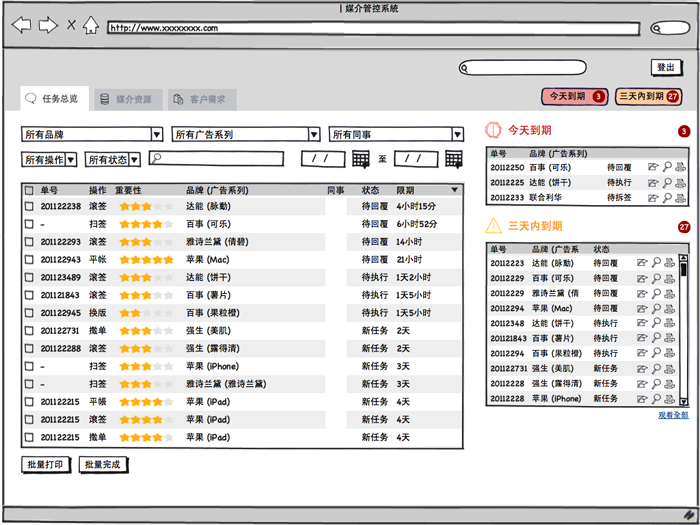Toggle the select-all checkbox in table header
The image size is (700, 525).
[29, 191]
